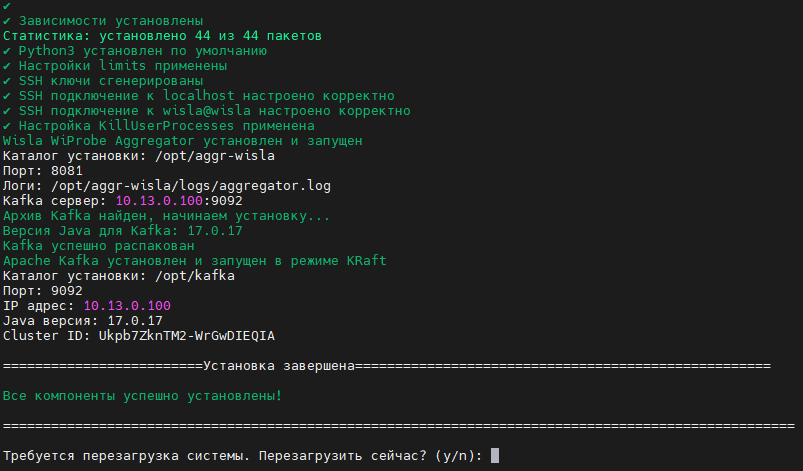Viewport: 803px width, 471px height.
Task: Click the port number 8081
Action: [69, 171]
